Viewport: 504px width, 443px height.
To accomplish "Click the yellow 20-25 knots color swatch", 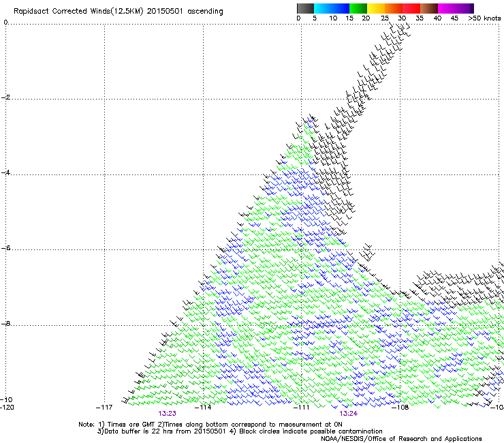I will pos(376,8).
